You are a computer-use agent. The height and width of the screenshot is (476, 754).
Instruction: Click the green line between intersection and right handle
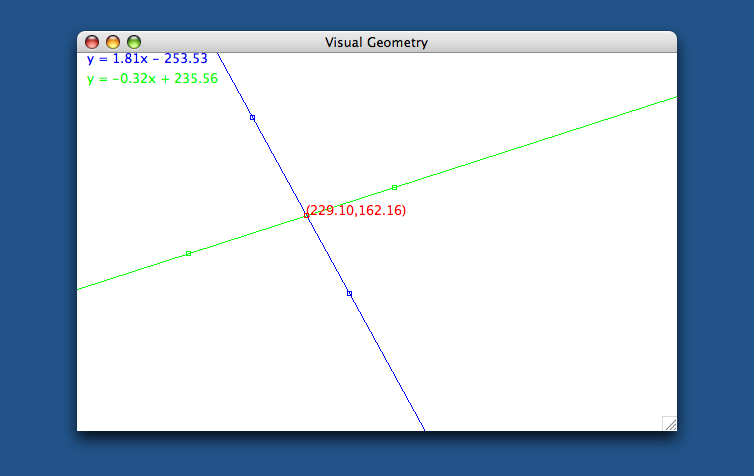click(350, 201)
